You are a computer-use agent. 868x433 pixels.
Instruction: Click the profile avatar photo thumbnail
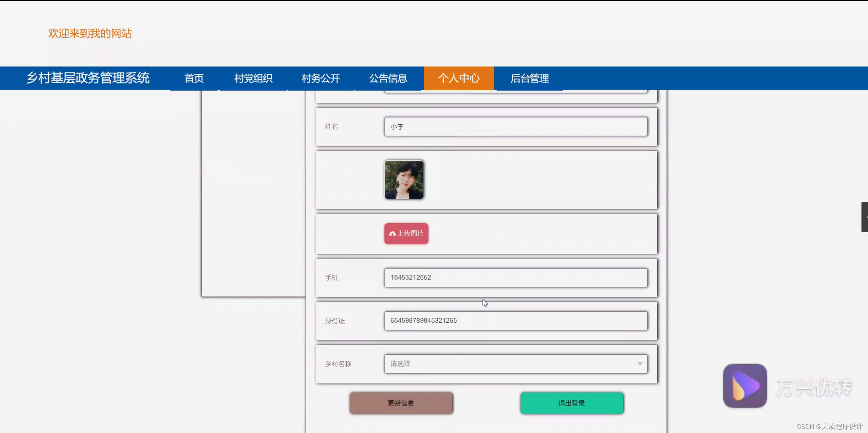tap(403, 179)
